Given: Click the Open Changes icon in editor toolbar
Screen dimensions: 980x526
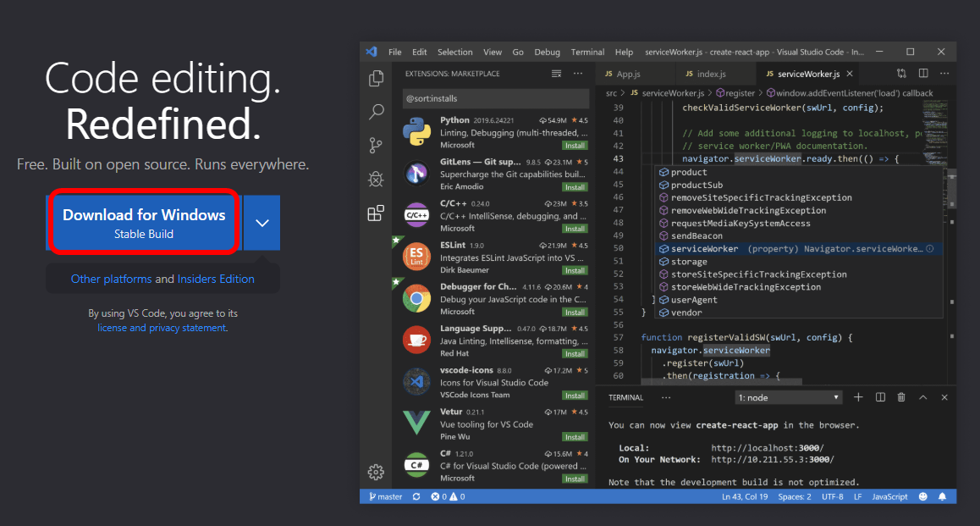Looking at the screenshot, I should (x=901, y=74).
